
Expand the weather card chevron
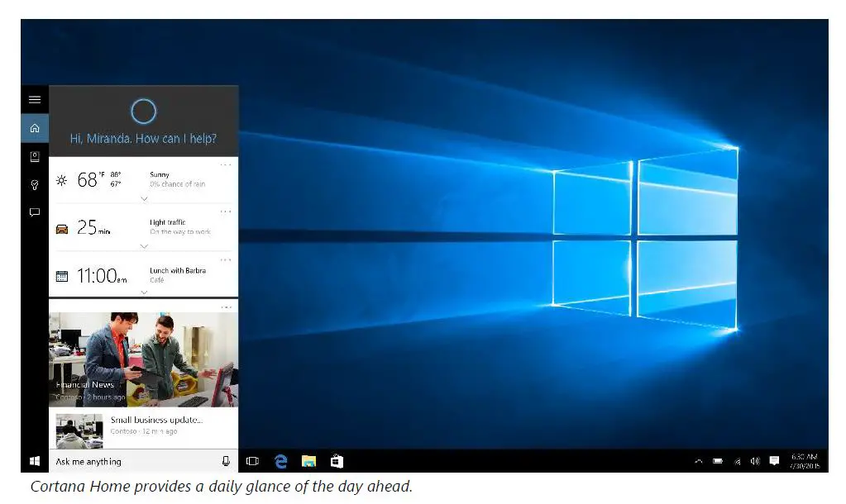pos(144,199)
